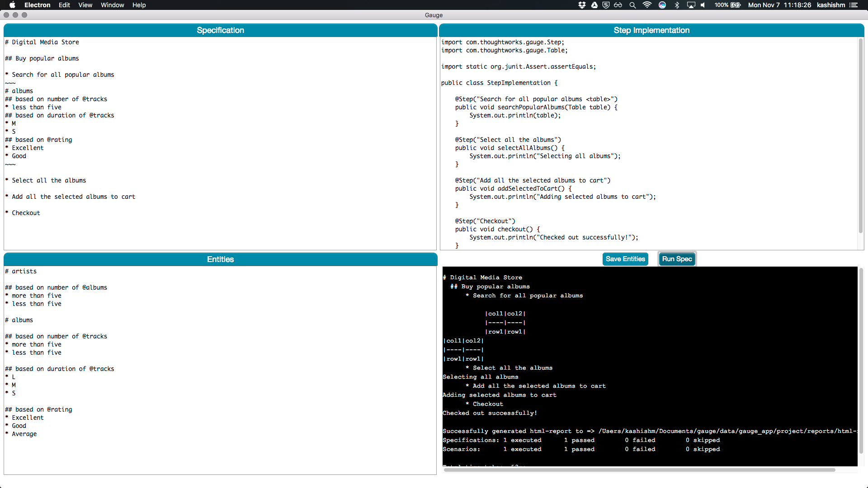Click the Step Implementation vertical scrollbar
This screenshot has height=488, width=868.
click(860, 136)
